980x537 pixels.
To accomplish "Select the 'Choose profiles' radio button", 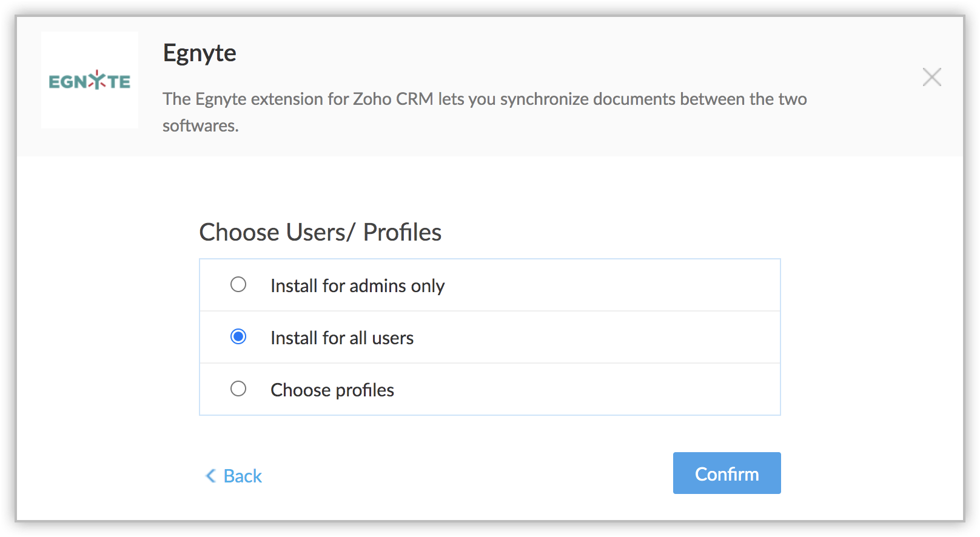I will (x=238, y=389).
